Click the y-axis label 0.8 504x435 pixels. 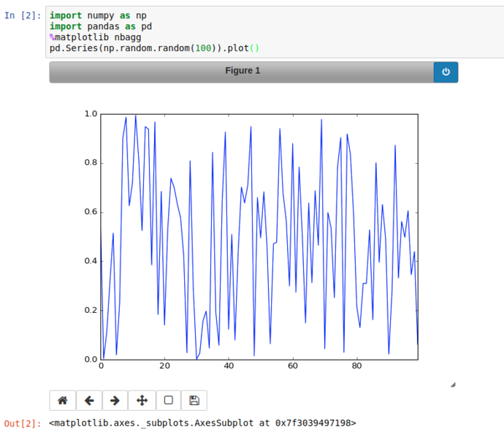pyautogui.click(x=91, y=162)
